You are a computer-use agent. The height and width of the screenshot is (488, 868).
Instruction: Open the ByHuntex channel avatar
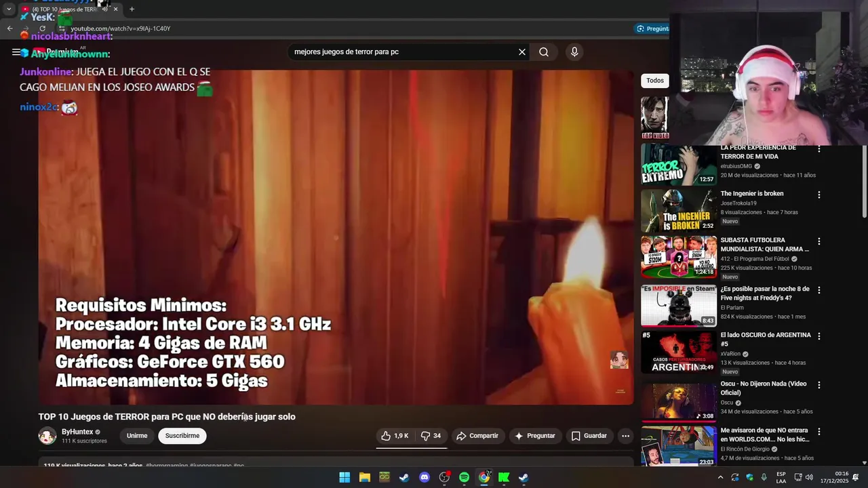(47, 436)
